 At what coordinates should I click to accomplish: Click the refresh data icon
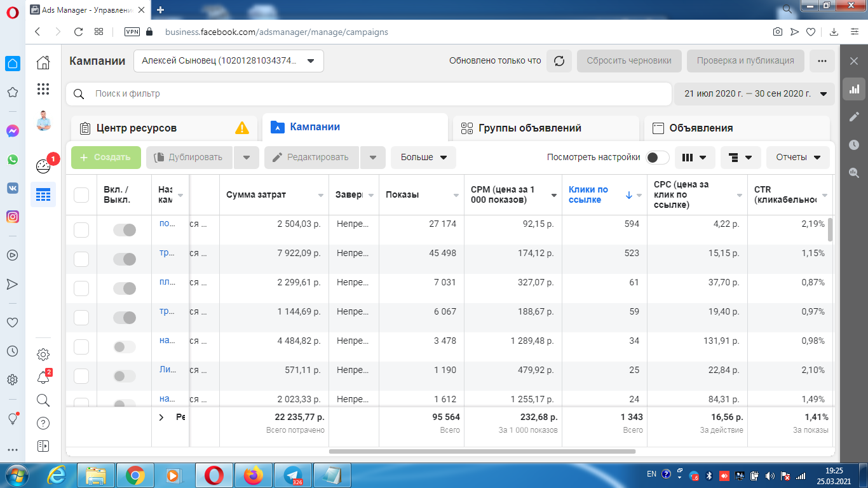(559, 61)
